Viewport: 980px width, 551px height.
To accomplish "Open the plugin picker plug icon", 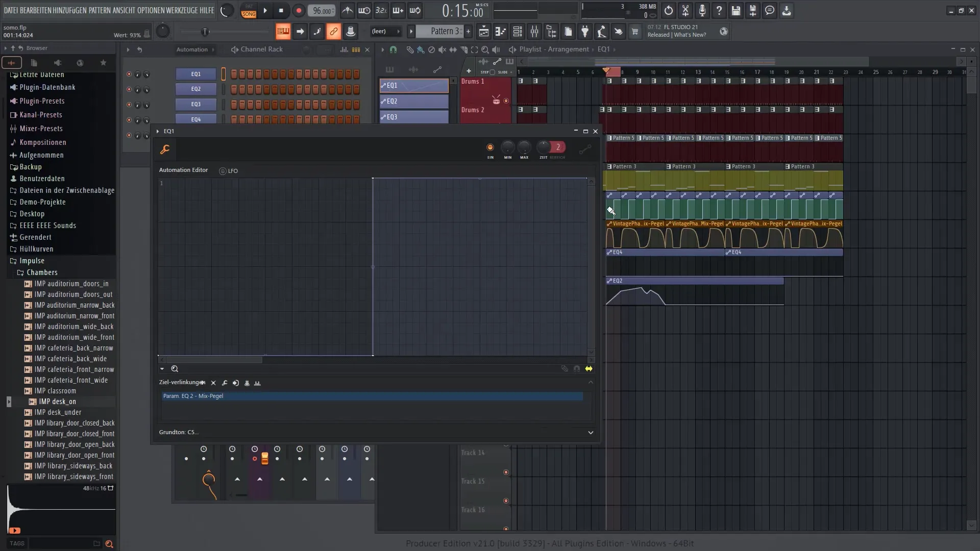I will (585, 32).
